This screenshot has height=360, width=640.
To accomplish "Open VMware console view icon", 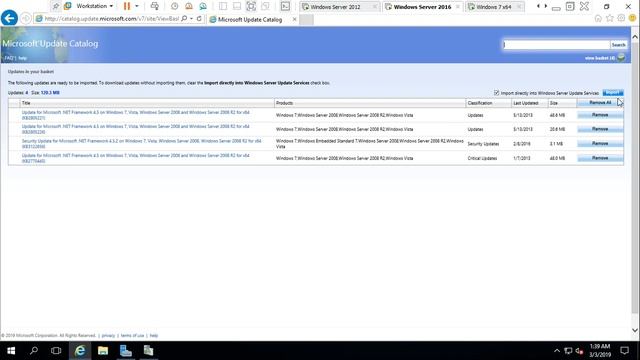I will 285,6.
